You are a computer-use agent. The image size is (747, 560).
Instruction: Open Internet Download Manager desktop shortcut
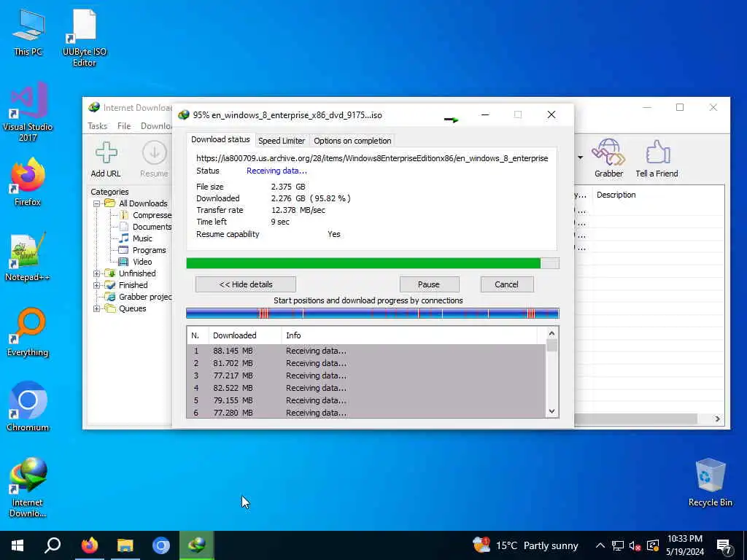point(28,488)
